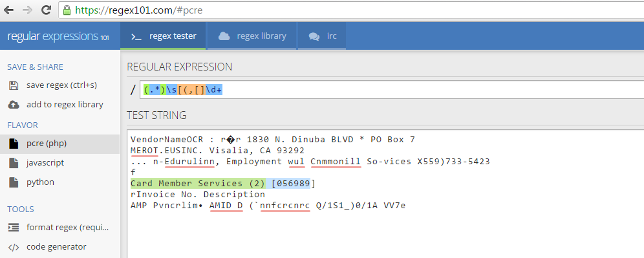Click the green padlock security icon
The image size is (644, 258).
pyautogui.click(x=67, y=10)
